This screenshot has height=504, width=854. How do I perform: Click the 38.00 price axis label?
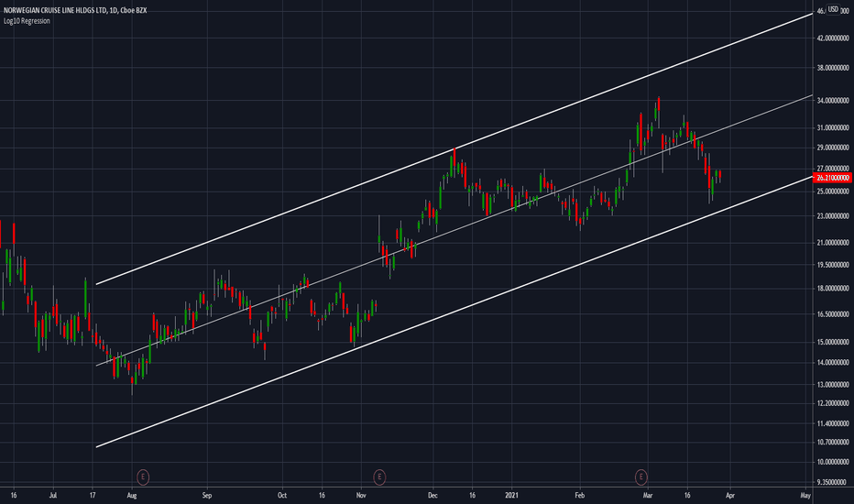click(x=833, y=68)
